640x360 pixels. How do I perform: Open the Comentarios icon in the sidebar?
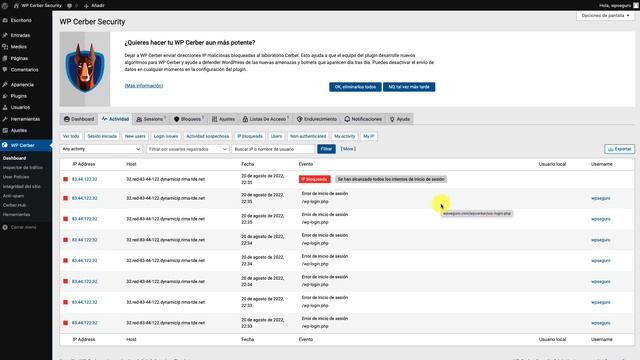[5, 70]
